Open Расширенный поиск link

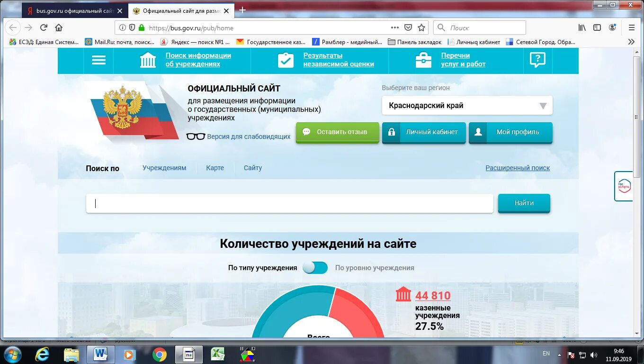(x=518, y=168)
